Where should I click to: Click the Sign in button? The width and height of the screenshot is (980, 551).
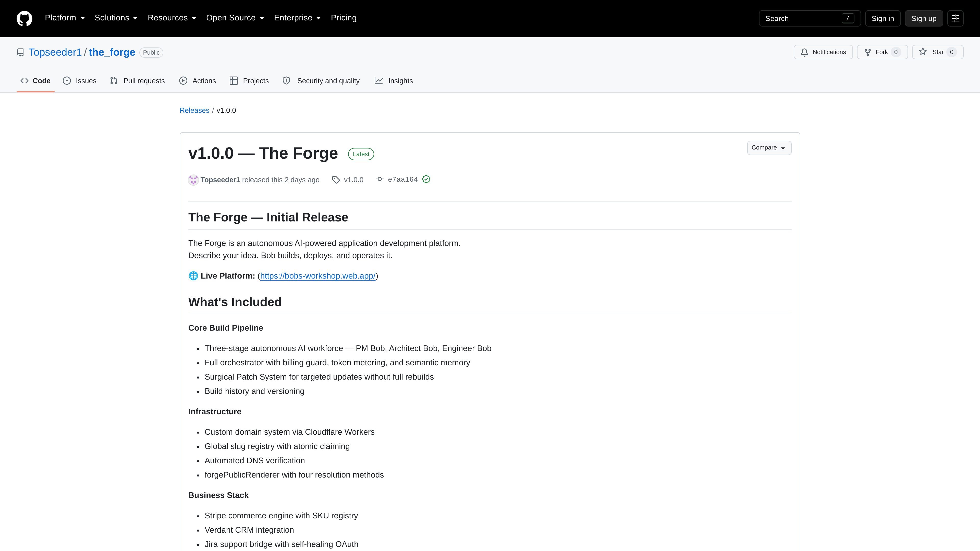pos(883,18)
